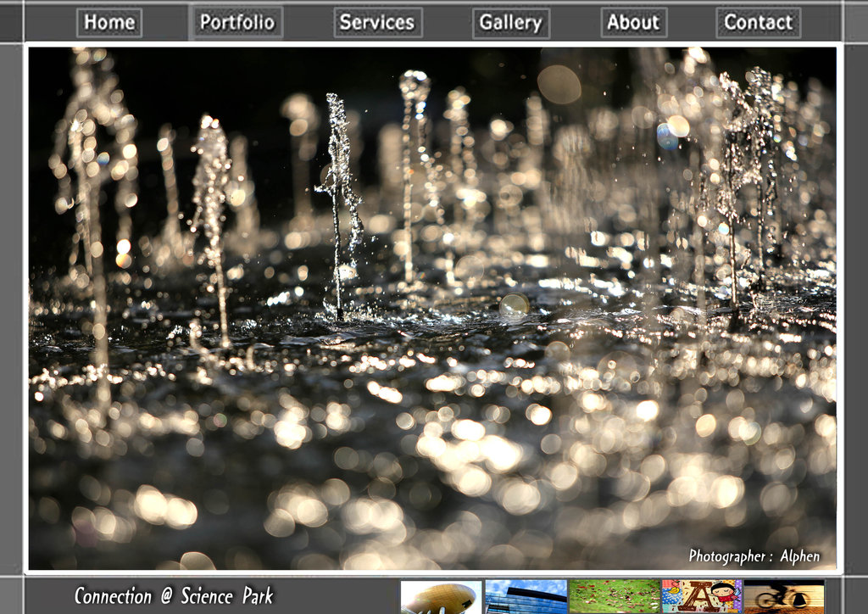Select the golden egg building thumbnail

[x=441, y=597]
